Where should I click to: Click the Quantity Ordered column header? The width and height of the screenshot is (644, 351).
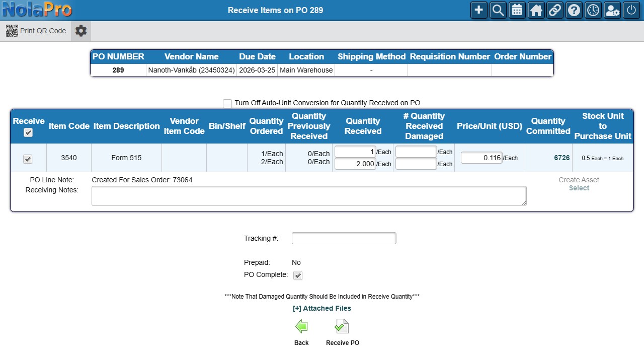(x=266, y=126)
